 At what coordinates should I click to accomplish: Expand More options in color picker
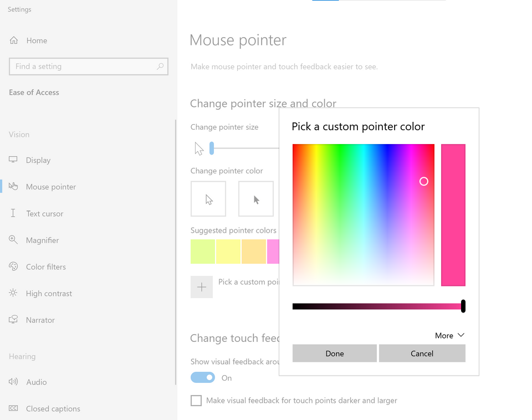449,335
